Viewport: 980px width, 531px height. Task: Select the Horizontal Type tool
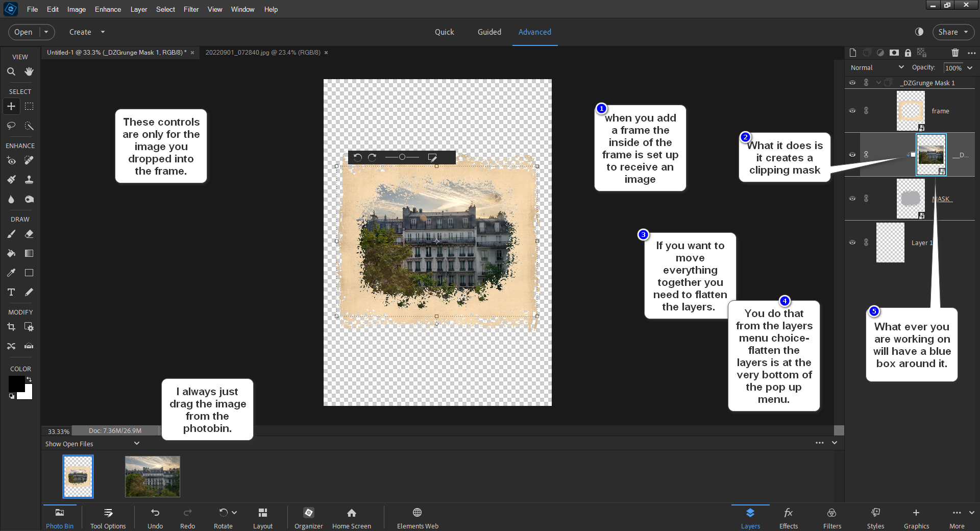[11, 292]
